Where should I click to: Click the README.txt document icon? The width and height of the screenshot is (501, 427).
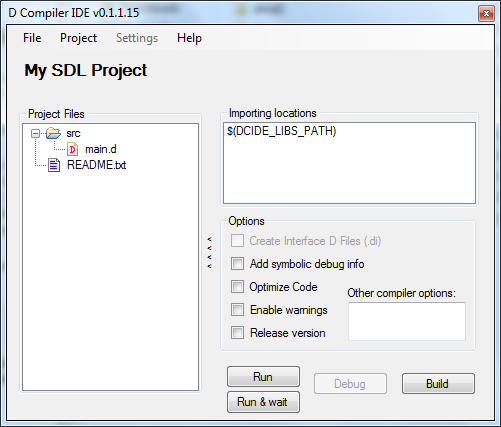(54, 165)
